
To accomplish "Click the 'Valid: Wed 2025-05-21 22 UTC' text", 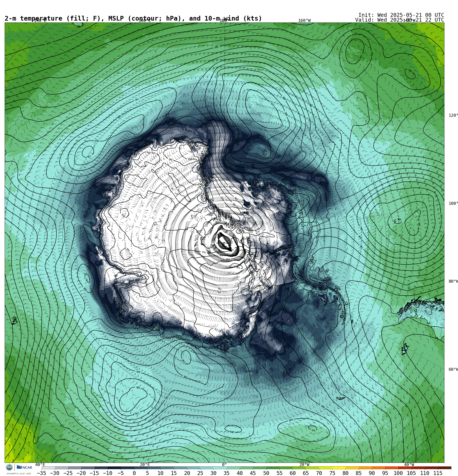I will point(399,20).
